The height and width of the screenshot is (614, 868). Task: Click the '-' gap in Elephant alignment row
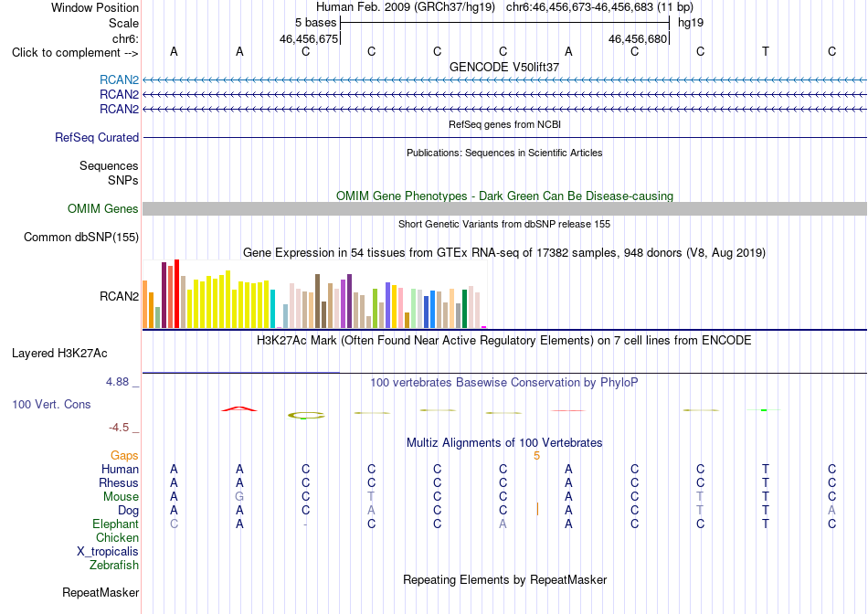pyautogui.click(x=305, y=524)
